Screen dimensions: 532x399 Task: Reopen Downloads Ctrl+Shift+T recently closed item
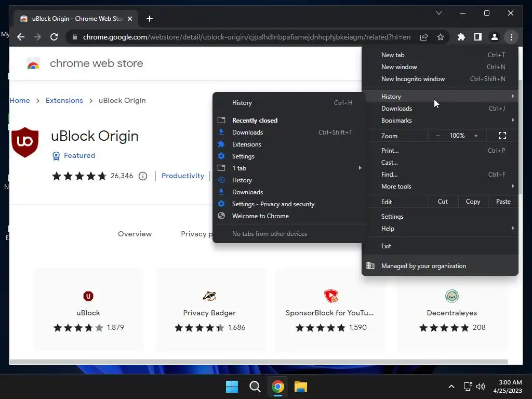pos(289,132)
